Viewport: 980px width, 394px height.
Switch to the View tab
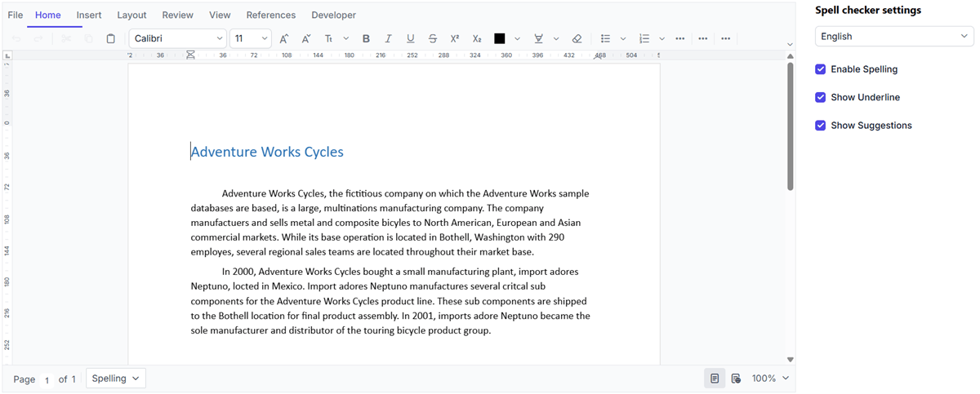[x=220, y=15]
